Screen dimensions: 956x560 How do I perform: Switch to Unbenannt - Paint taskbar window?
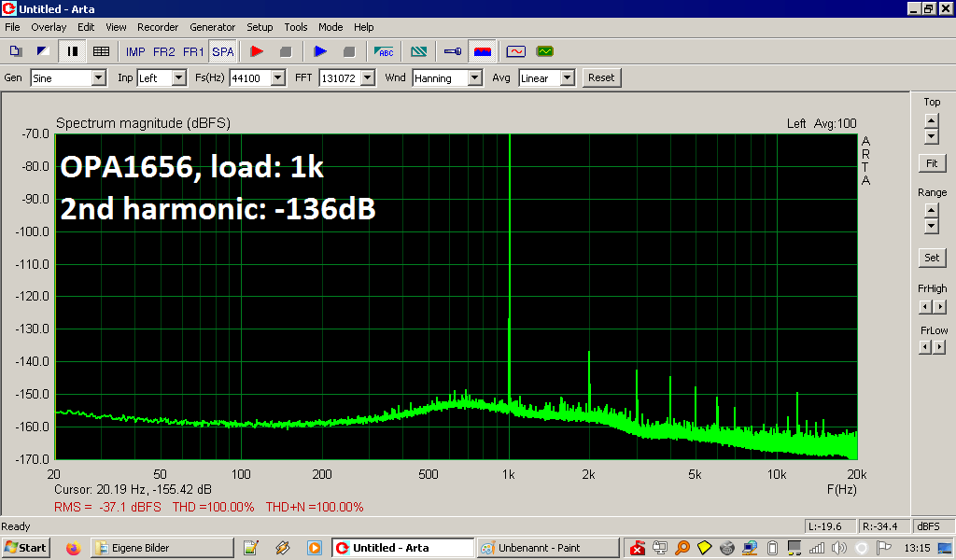coord(547,548)
